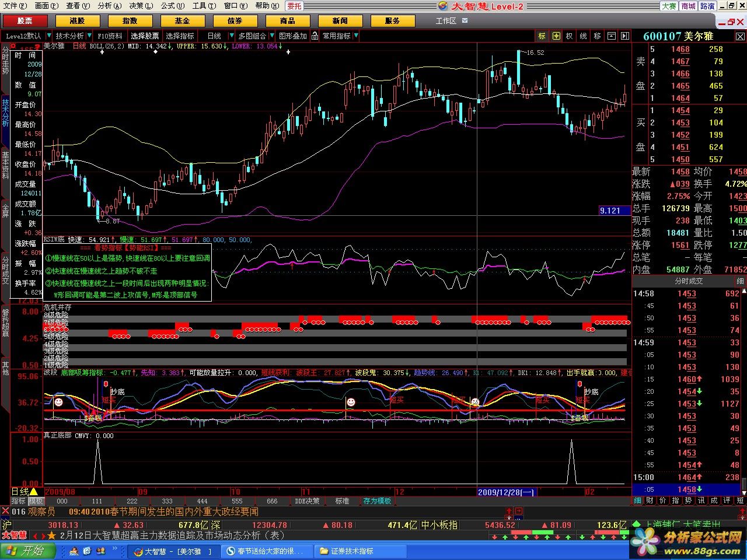Select the 细 detail tab in quote panel

coord(638,501)
